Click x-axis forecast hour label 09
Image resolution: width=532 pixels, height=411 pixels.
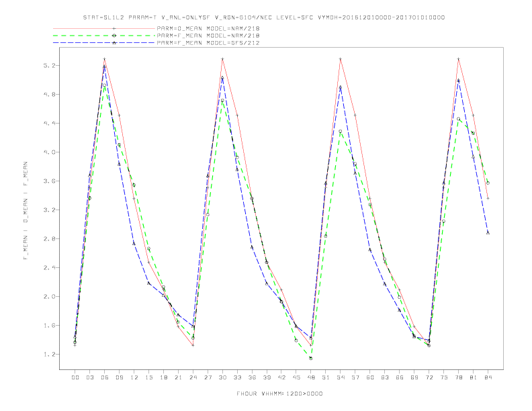click(x=119, y=377)
